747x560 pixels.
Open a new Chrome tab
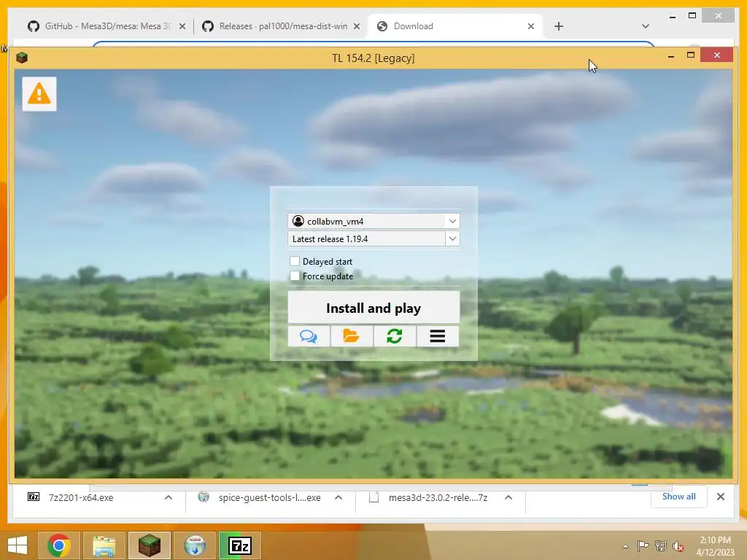[559, 26]
